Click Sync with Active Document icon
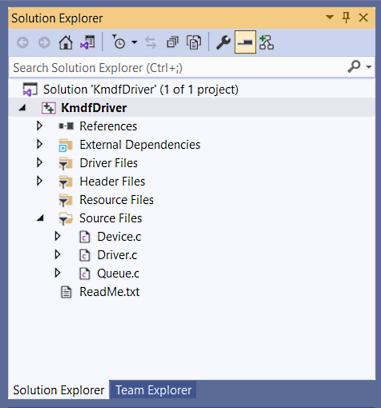381x408 pixels. coord(151,43)
